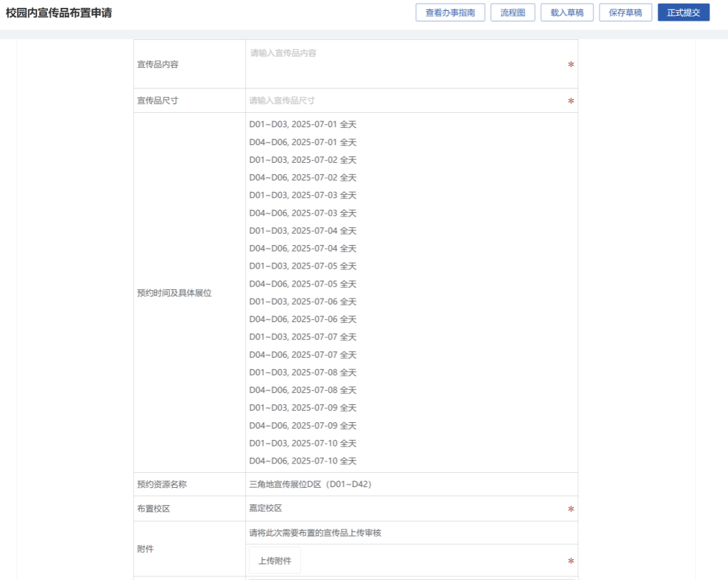Select entry D01~D03, 2025-07-10 全天
The height and width of the screenshot is (580, 728).
tap(303, 443)
